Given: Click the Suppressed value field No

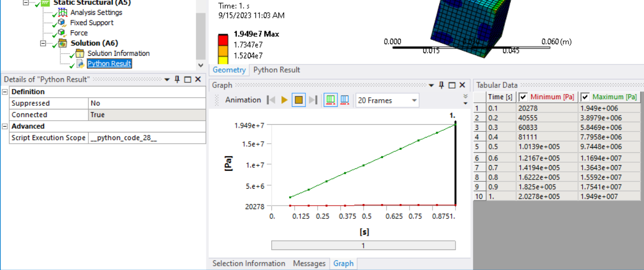Looking at the screenshot, I should tap(147, 103).
